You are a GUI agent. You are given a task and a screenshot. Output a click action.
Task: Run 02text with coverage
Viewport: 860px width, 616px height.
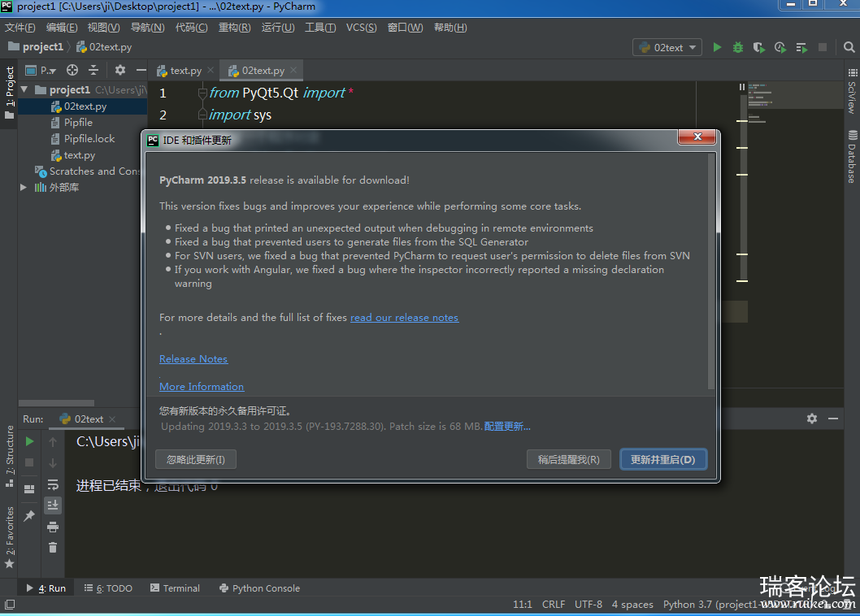coord(759,47)
